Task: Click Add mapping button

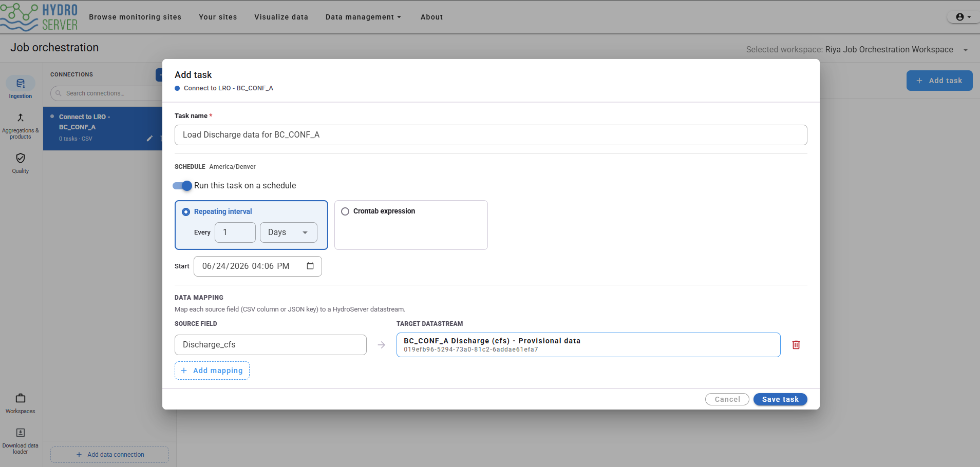Action: coord(212,371)
